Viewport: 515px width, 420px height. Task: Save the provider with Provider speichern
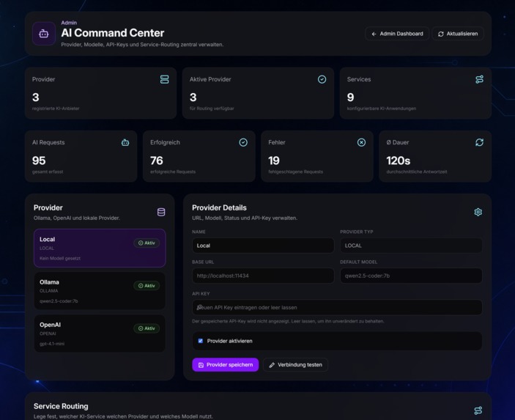pos(226,365)
